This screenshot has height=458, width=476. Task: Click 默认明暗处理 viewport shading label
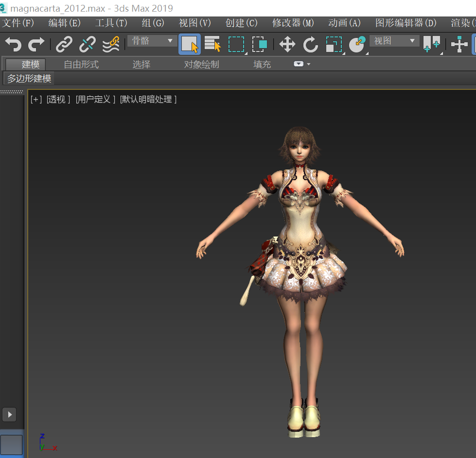(x=148, y=99)
